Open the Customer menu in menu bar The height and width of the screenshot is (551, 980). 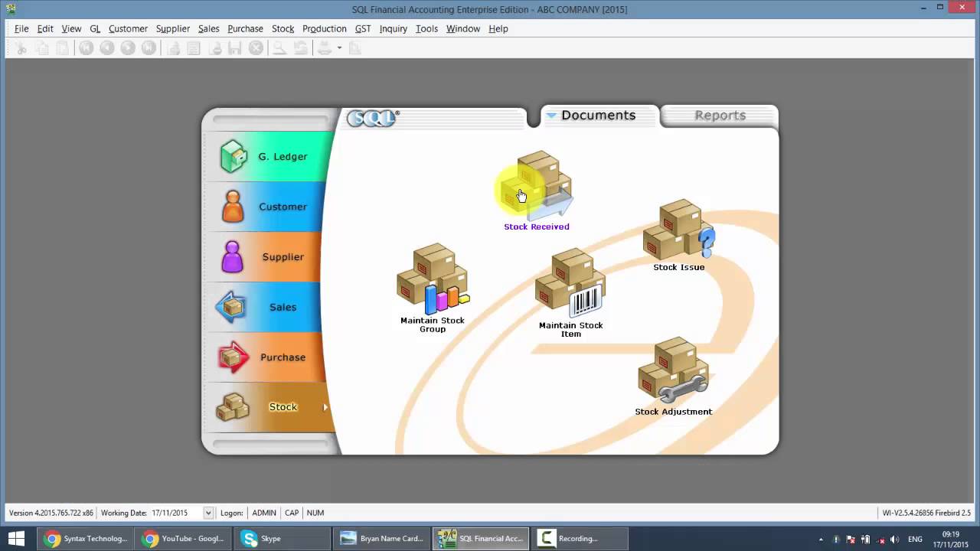tap(128, 28)
